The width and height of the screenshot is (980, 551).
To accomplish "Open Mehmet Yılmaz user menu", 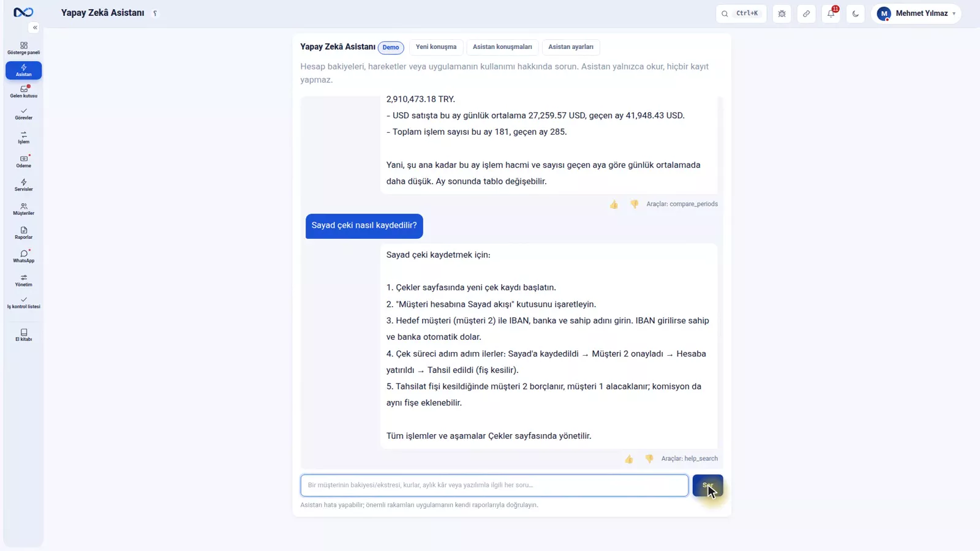I will point(916,13).
